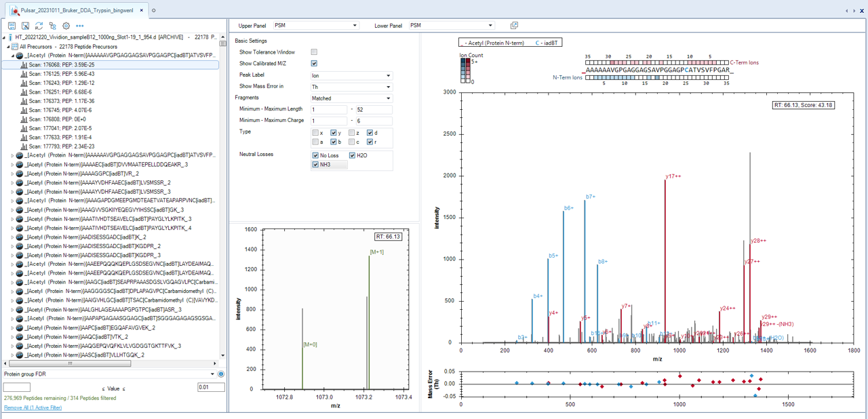Select Scan: 176125 in precursor tree

61,74
